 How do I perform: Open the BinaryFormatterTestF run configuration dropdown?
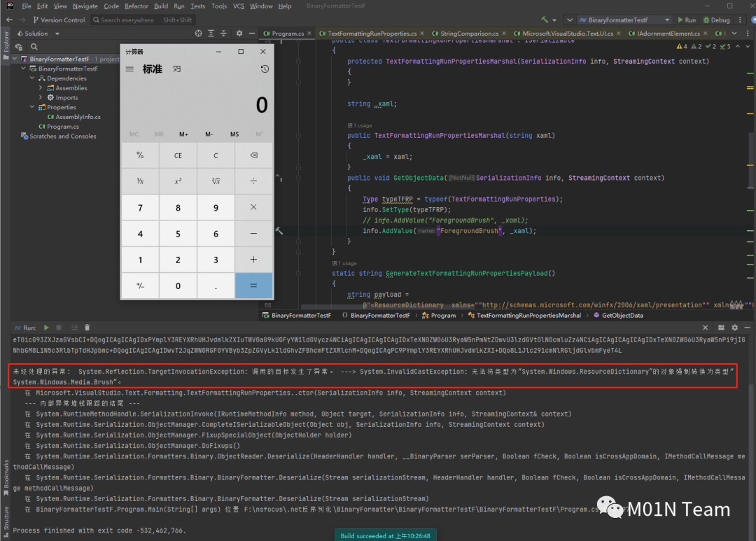coord(624,20)
